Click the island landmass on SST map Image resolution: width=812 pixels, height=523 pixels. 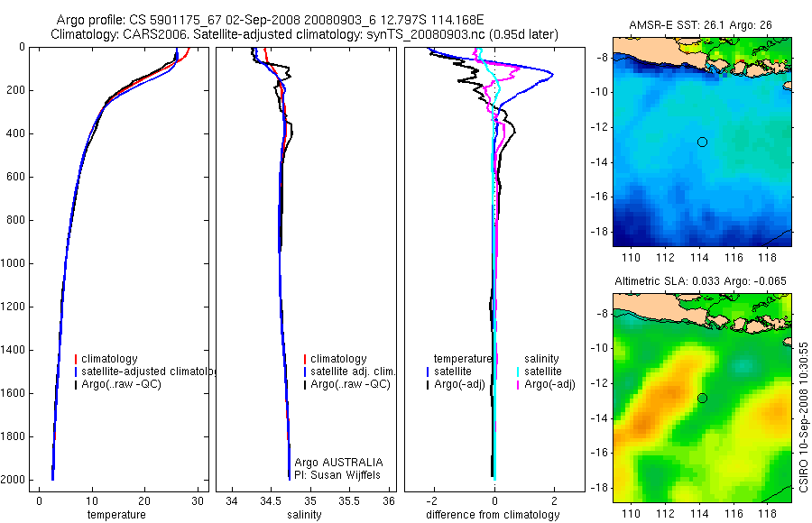pyautogui.click(x=657, y=50)
